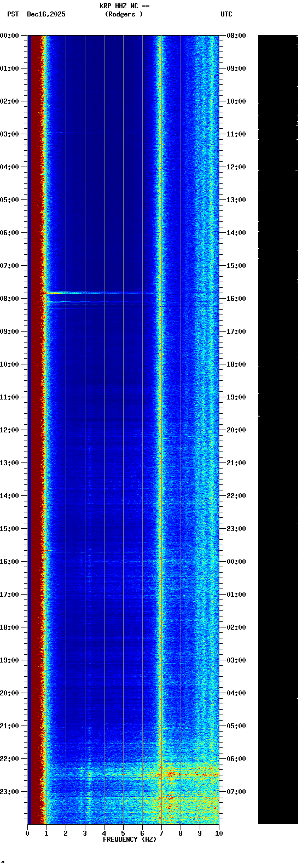The image size is (302, 868).
Task: Click the 1 tick on the frequency axis
Action: pos(47,833)
